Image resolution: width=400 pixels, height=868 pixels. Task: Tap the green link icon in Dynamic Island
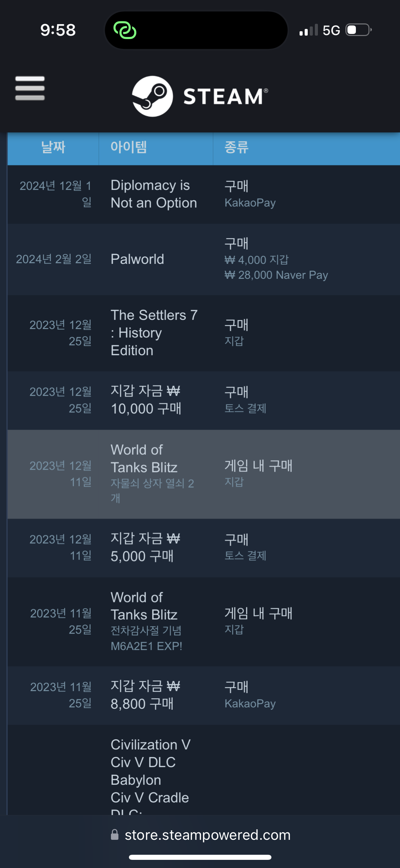[x=125, y=30]
